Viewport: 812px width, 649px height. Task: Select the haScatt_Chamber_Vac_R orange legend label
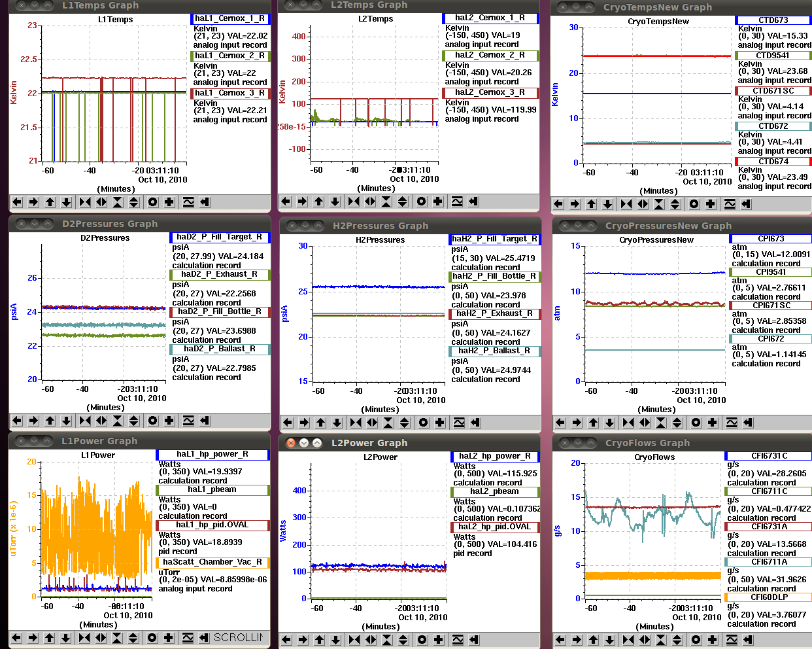pyautogui.click(x=212, y=563)
